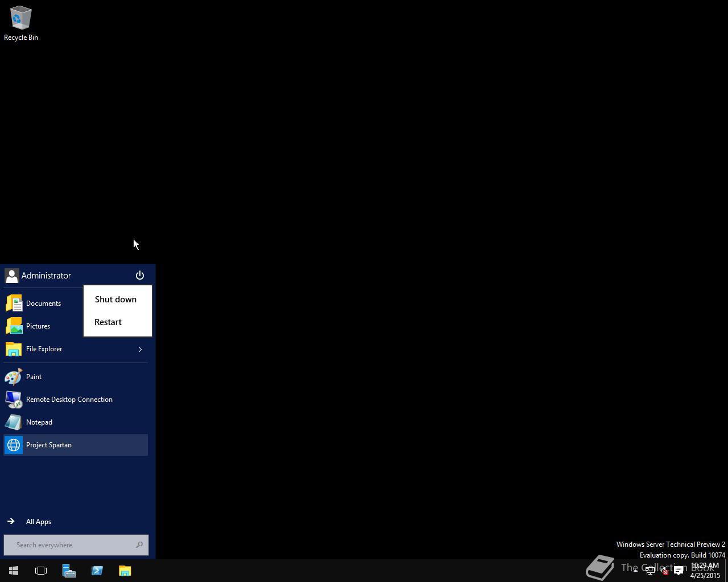Open File Explorer from the taskbar

[x=125, y=571]
